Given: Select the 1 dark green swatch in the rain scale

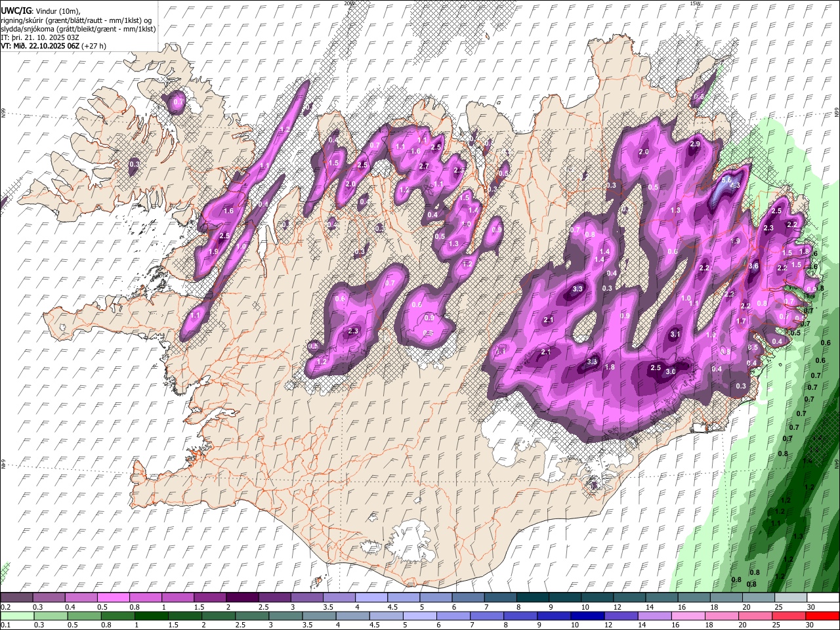Looking at the screenshot, I should [151, 616].
